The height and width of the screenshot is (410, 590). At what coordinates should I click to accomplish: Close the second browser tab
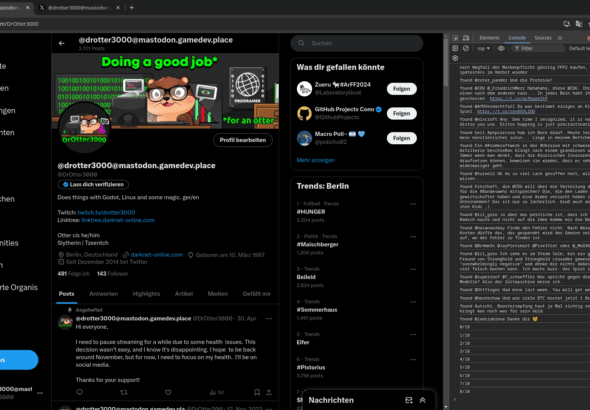(118, 8)
